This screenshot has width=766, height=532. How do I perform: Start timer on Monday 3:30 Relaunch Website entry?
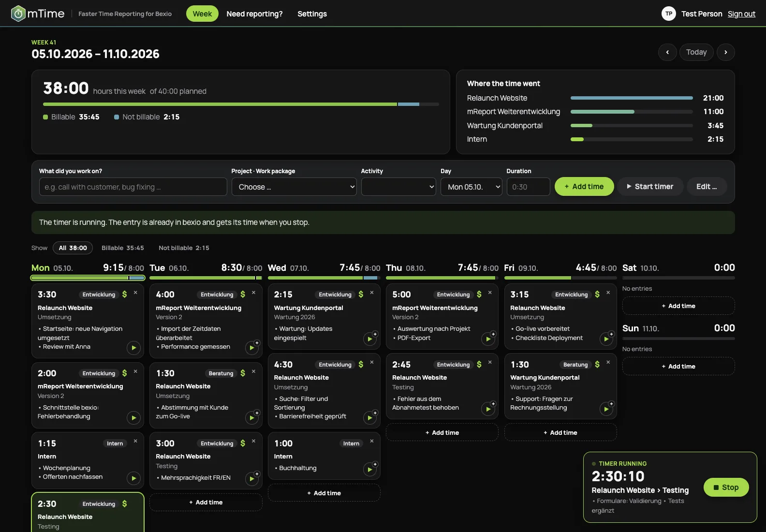[133, 347]
